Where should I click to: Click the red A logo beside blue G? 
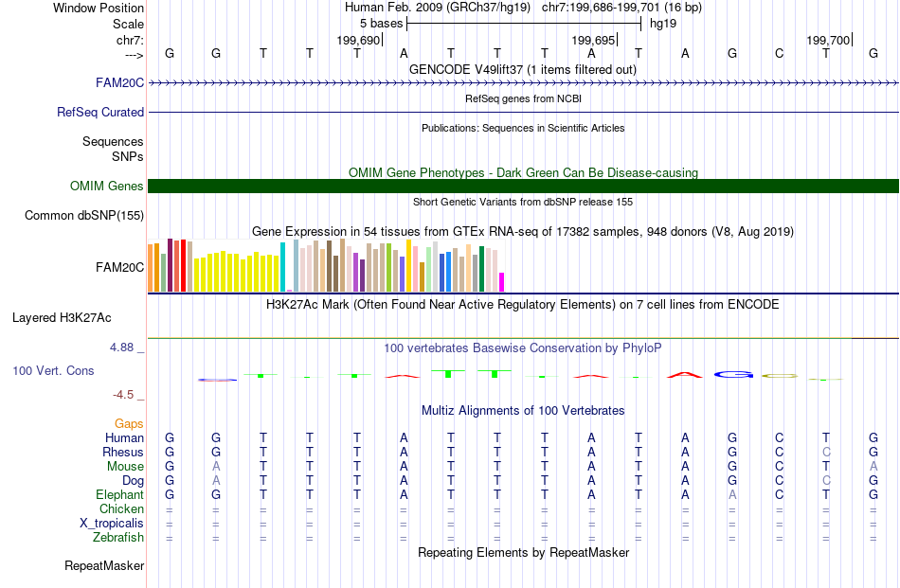(x=685, y=375)
